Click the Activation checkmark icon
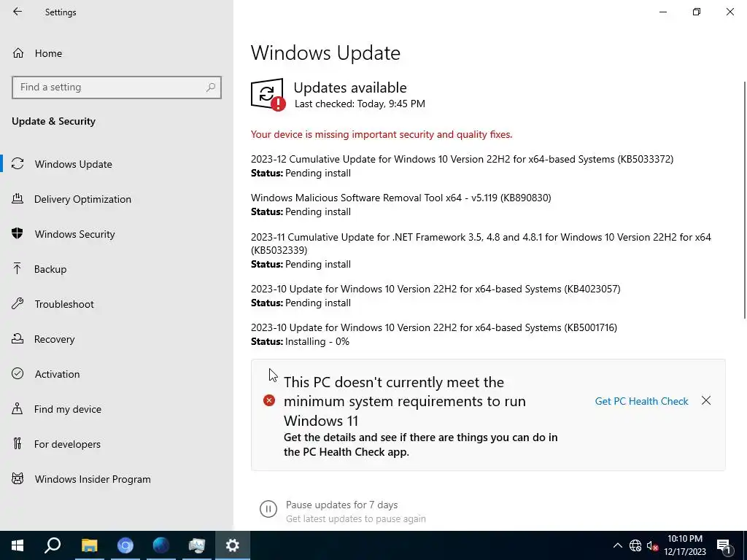The height and width of the screenshot is (560, 747). tap(18, 373)
